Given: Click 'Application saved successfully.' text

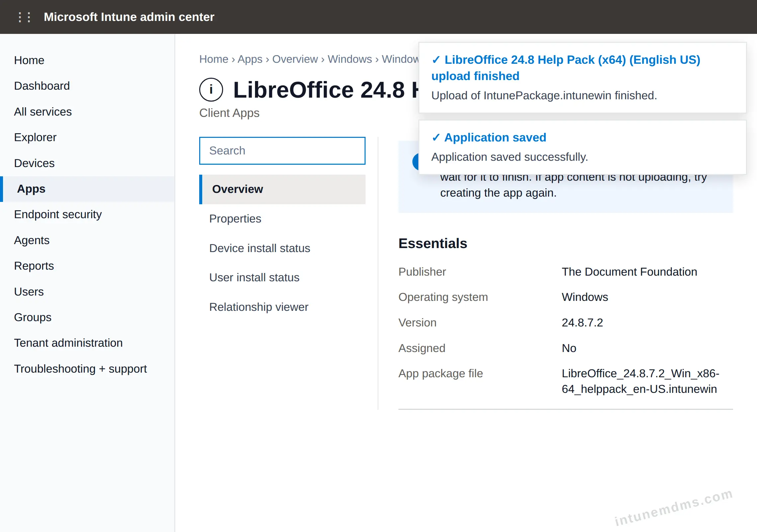Looking at the screenshot, I should pos(510,157).
